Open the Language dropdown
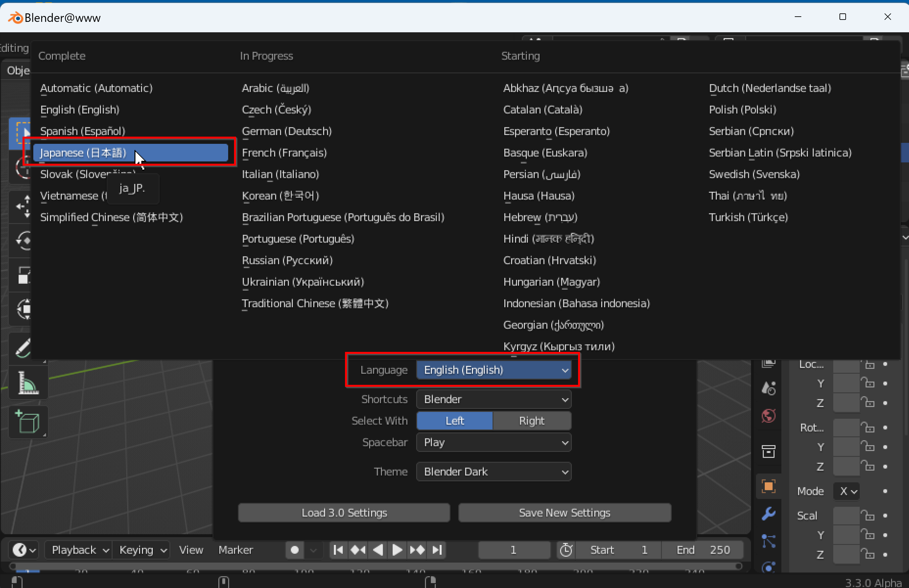 tap(494, 370)
